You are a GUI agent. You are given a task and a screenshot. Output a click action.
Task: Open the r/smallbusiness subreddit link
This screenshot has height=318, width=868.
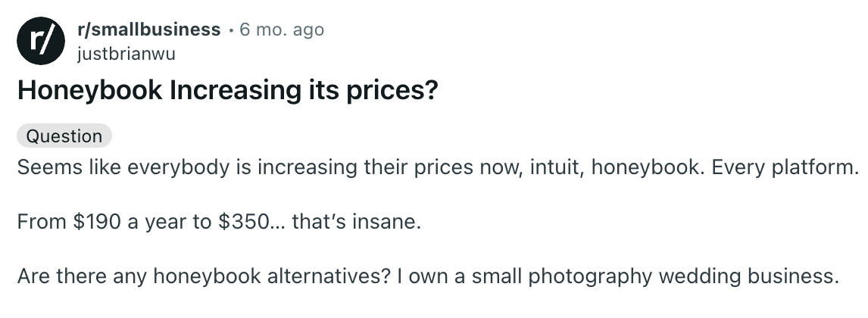148,30
